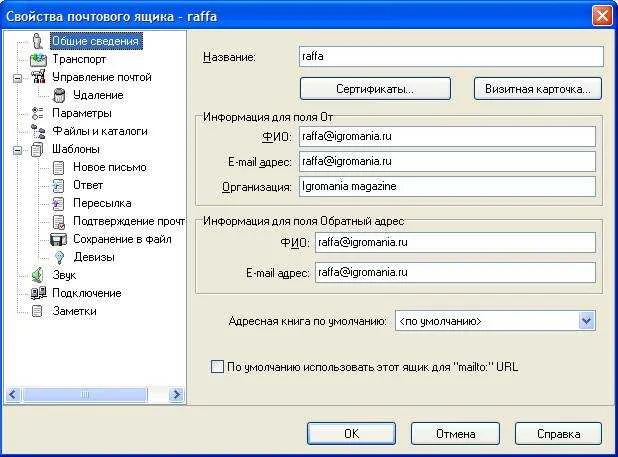Click the tree panel horizontal scrollbar thumb
618x457 pixels.
click(85, 394)
